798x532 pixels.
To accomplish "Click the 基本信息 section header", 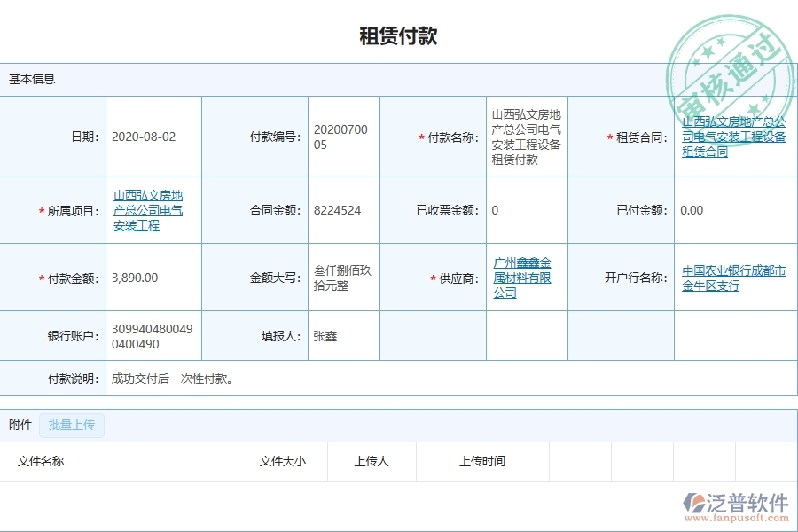I will [x=30, y=78].
